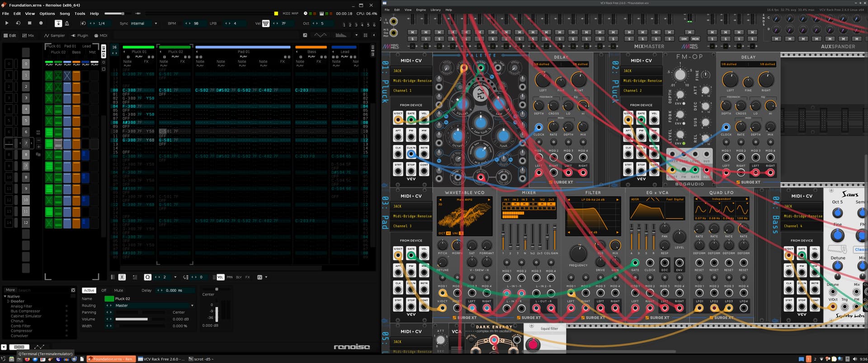This screenshot has width=868, height=363.
Task: Open the VCV Rack Library menu
Action: pos(435,9)
